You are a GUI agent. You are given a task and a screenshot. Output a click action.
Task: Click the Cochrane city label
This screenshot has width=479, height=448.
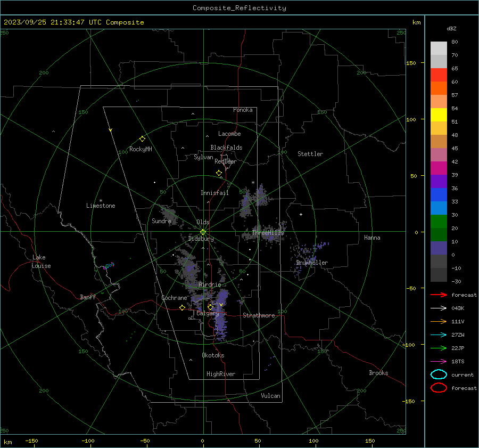[x=174, y=298]
